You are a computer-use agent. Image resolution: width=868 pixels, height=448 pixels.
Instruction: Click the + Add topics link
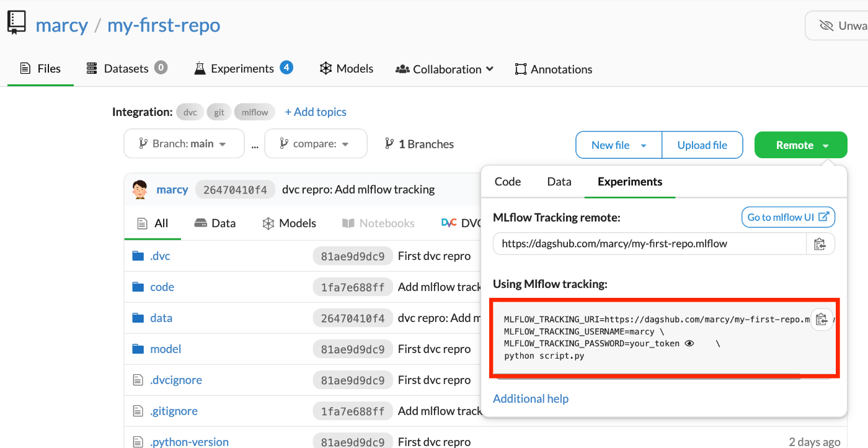[316, 112]
